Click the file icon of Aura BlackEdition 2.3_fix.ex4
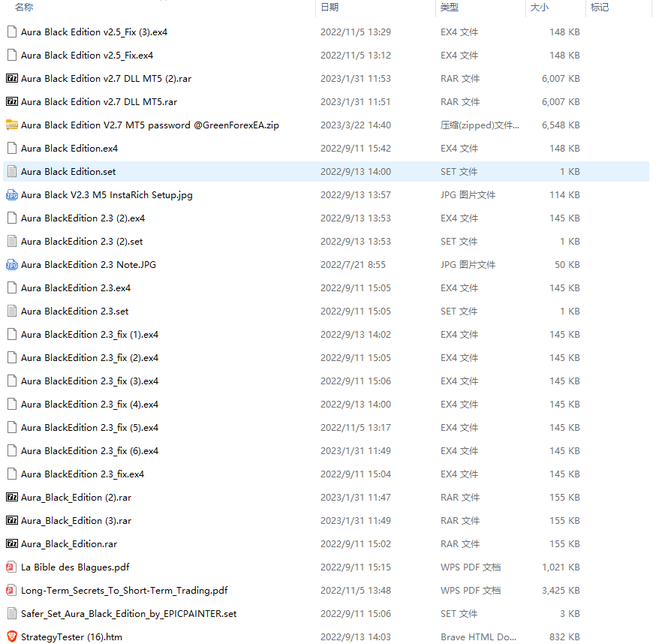Image resolution: width=668 pixels, height=644 pixels. [12, 474]
